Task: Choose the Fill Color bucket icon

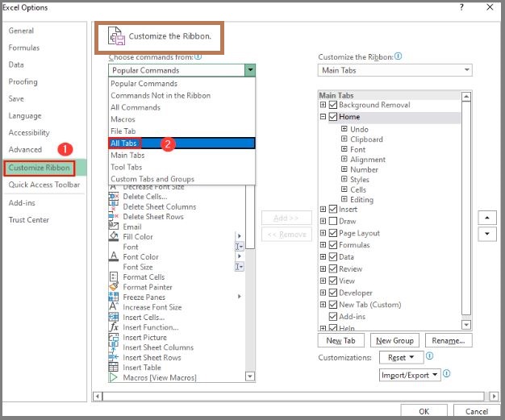Action: click(x=114, y=236)
